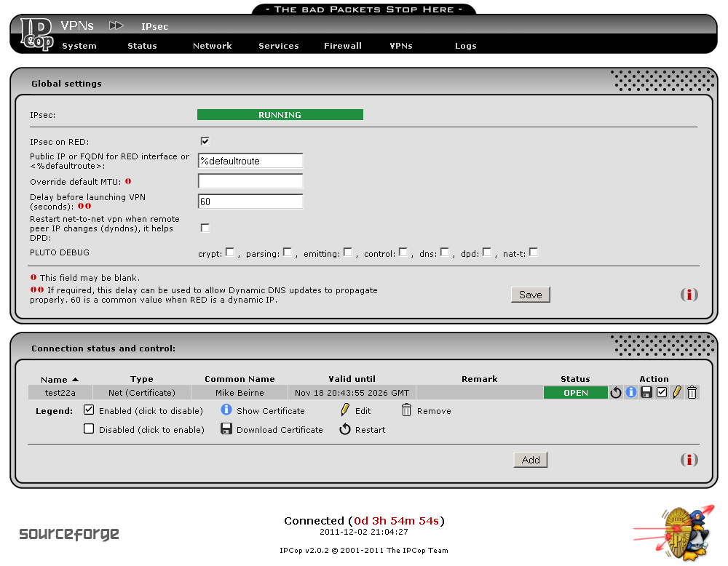Open the Status menu
Viewport: 728px width, 566px height.
pyautogui.click(x=142, y=46)
